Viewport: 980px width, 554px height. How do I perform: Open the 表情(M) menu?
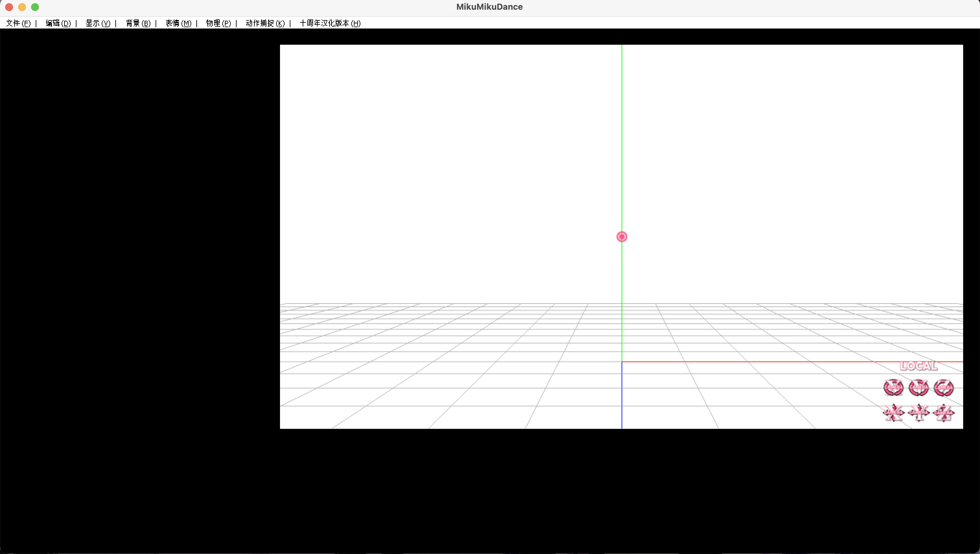point(178,23)
